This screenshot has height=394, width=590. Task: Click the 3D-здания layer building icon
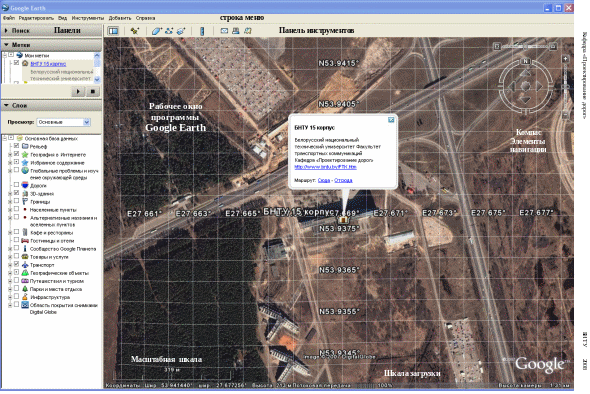click(25, 193)
